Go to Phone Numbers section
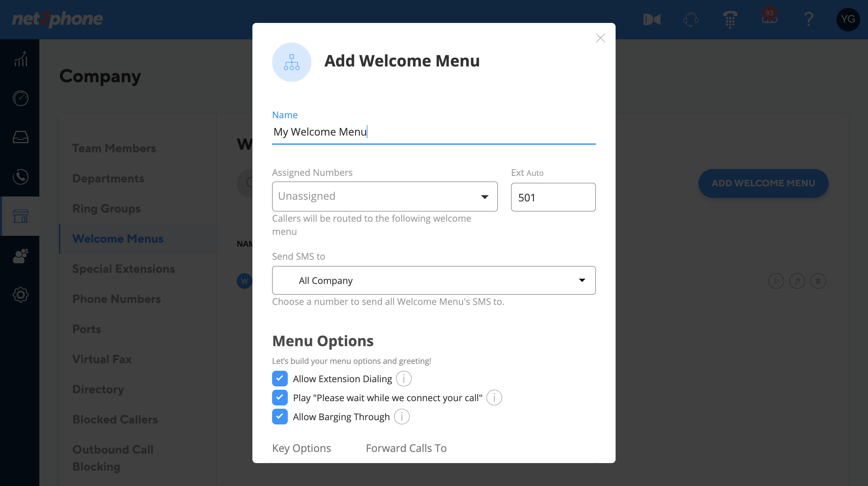The height and width of the screenshot is (486, 868). [117, 299]
